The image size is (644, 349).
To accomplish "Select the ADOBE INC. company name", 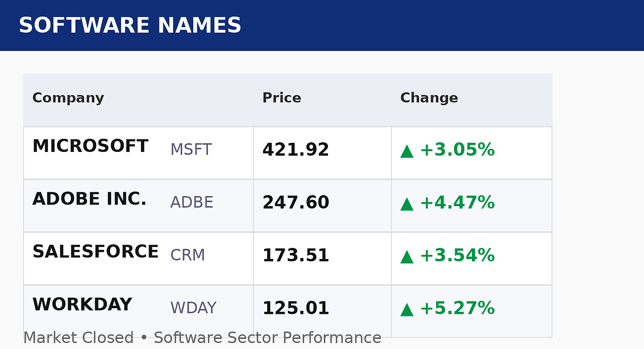I will 90,199.
